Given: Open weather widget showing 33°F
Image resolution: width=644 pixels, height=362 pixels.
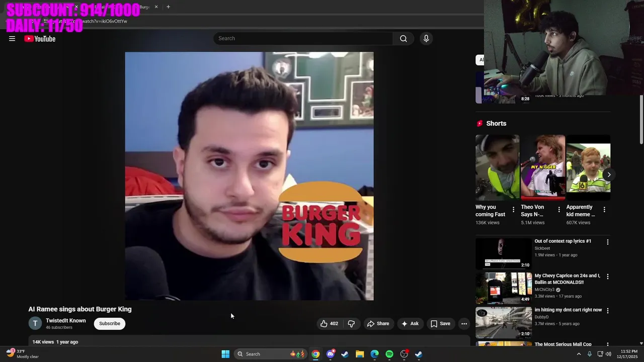Looking at the screenshot, I should tap(23, 354).
